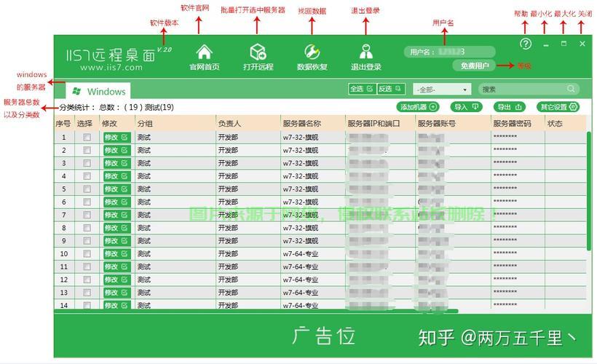
Task: Select w7-32-旗舰 server name in row 1
Action: coord(300,137)
